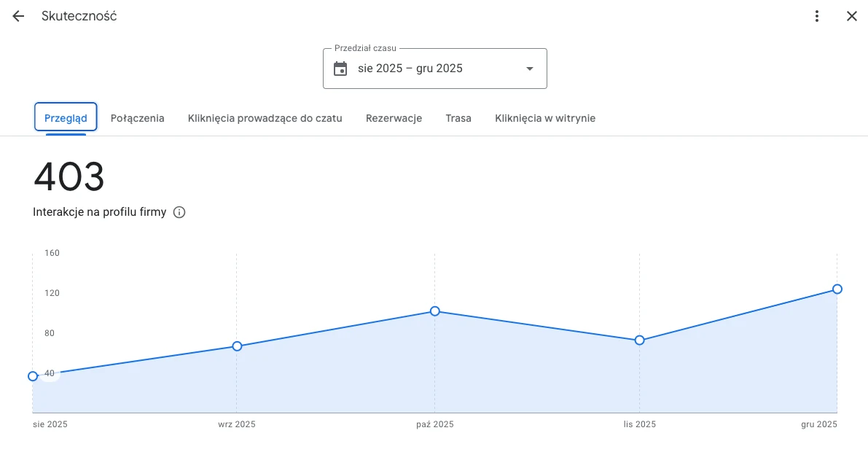This screenshot has height=460, width=868.
Task: Click the sie 2025 data point
Action: pos(33,376)
